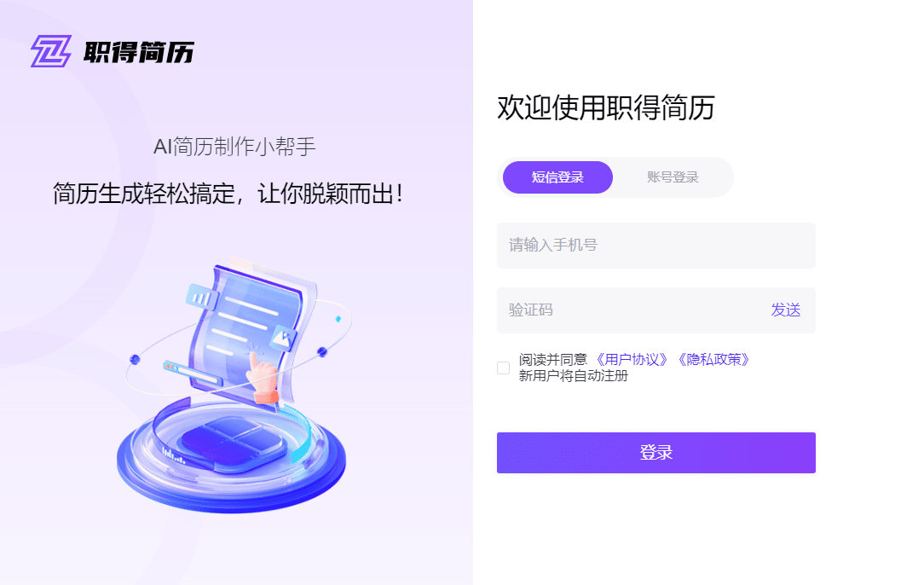Tick the agreement checkbox
The width and height of the screenshot is (924, 585).
tap(503, 368)
